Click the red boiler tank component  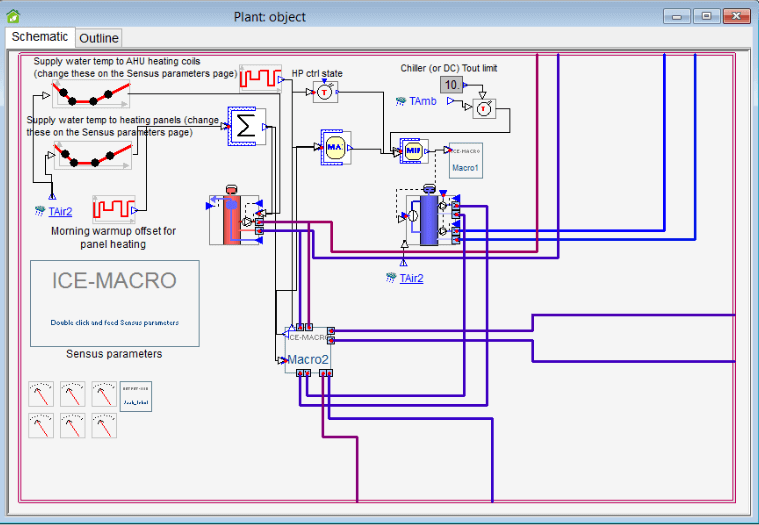pyautogui.click(x=232, y=218)
